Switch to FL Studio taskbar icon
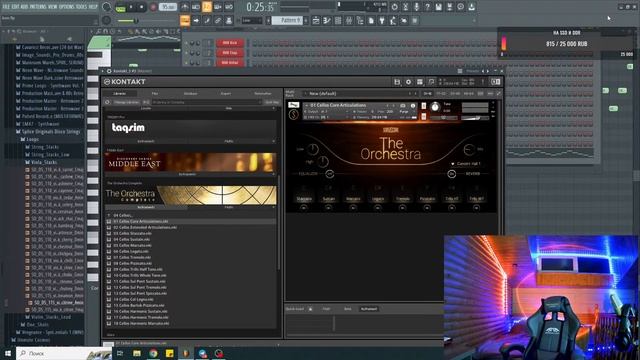The width and height of the screenshot is (640, 360). pos(186,353)
